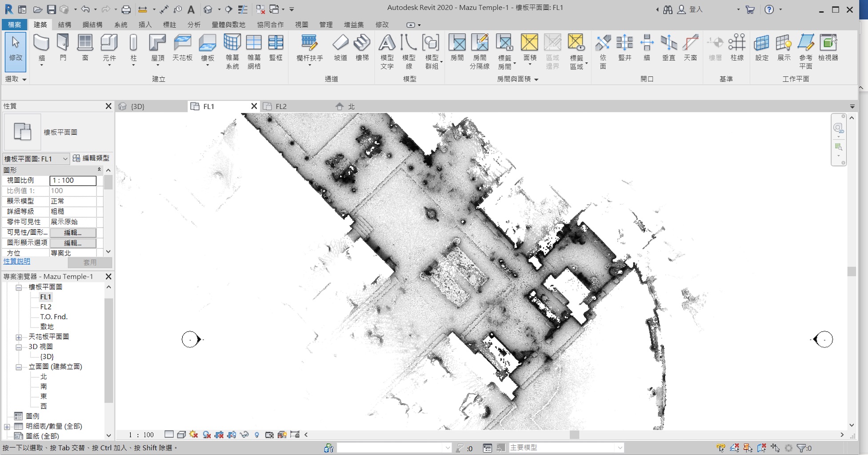Click the 視圖比例 1:100 value field
This screenshot has height=455, width=868.
[x=73, y=180]
